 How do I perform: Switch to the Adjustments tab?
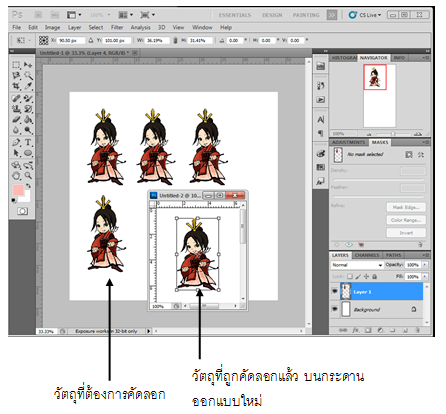(348, 142)
